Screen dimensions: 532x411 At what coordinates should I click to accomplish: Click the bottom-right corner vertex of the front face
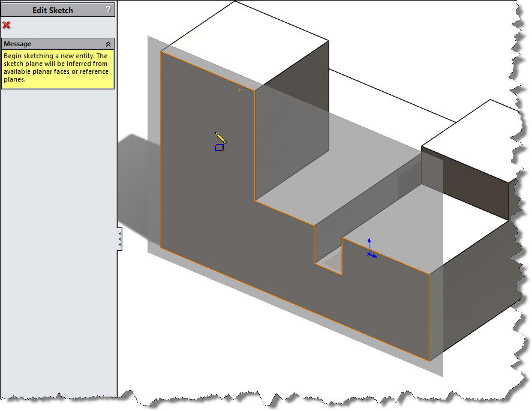tap(429, 361)
